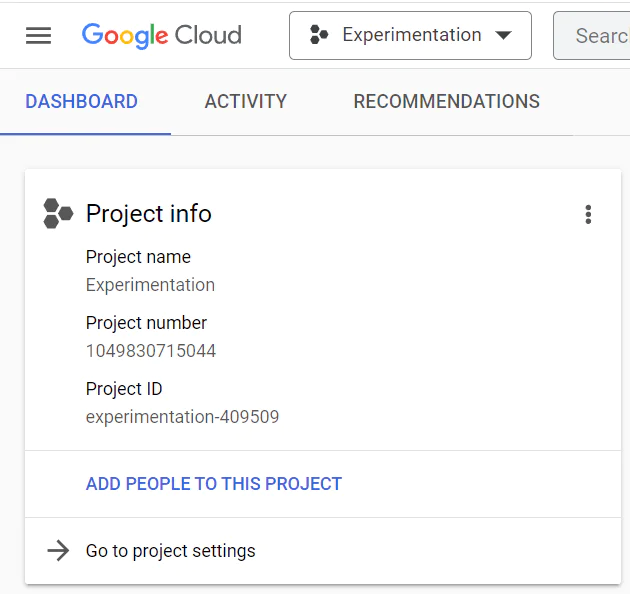Viewport: 630px width, 594px height.
Task: Select the project name value Experimentation
Action: (x=150, y=285)
